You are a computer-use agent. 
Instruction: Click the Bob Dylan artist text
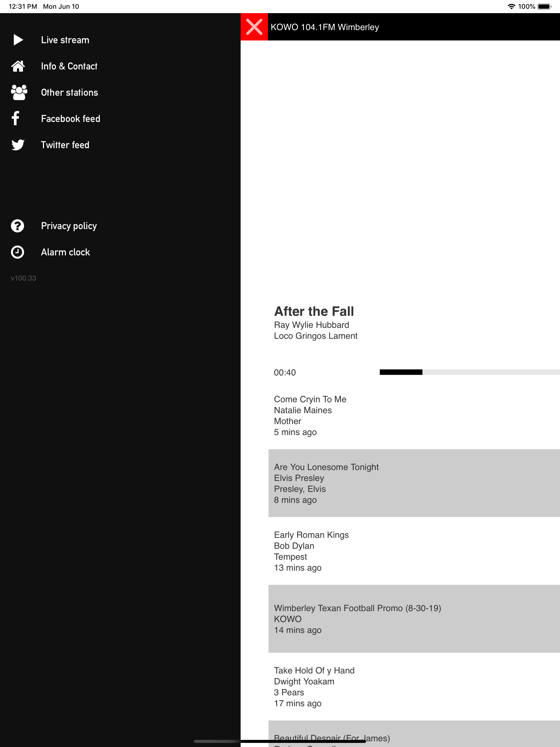click(x=294, y=546)
